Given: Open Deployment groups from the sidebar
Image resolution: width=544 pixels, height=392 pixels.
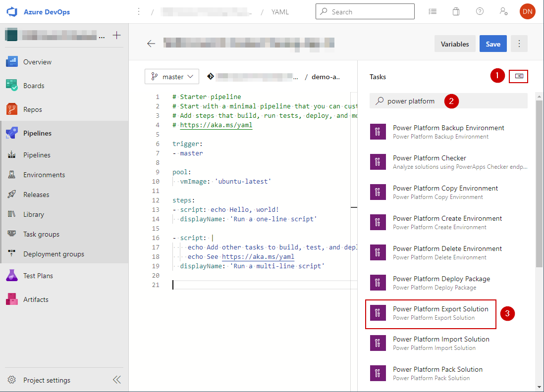Looking at the screenshot, I should (x=50, y=253).
